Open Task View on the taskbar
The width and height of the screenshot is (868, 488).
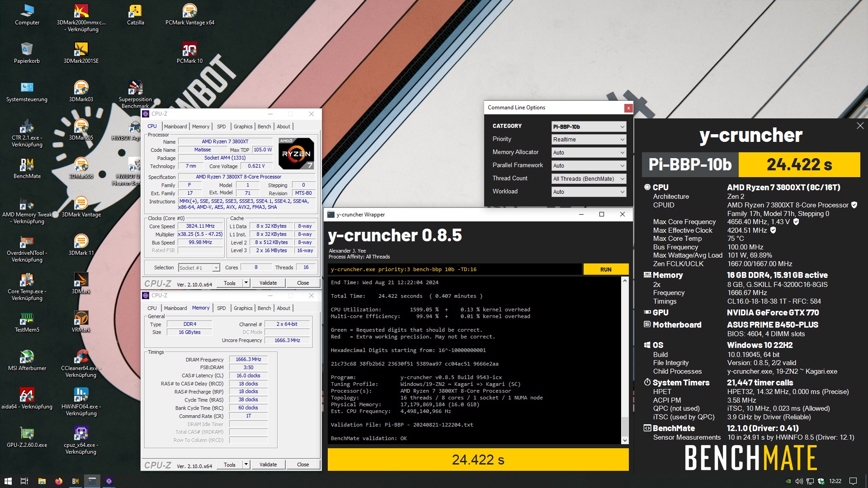coord(25,481)
